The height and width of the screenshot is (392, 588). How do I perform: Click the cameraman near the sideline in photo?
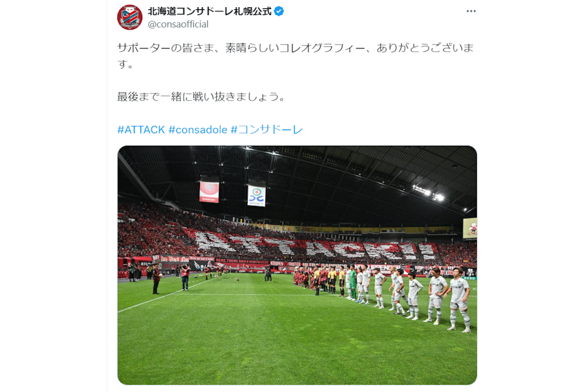186,277
